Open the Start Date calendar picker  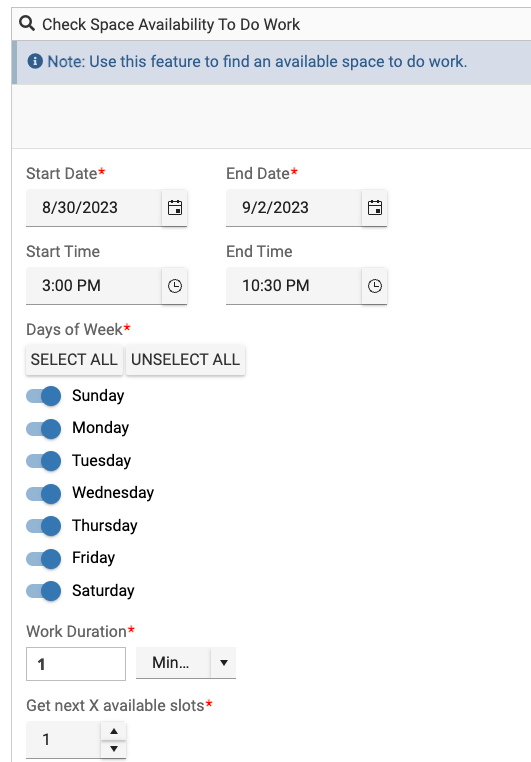pos(174,208)
